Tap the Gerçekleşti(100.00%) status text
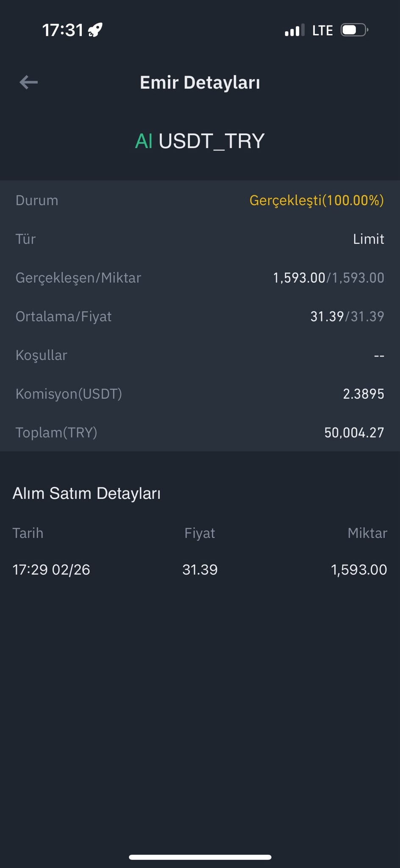This screenshot has height=868, width=400. (x=317, y=200)
